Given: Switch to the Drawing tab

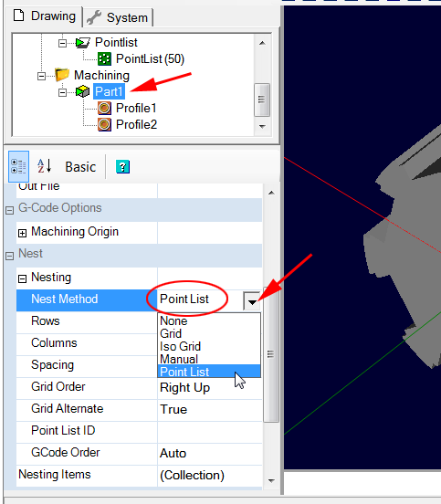Looking at the screenshot, I should tap(44, 16).
